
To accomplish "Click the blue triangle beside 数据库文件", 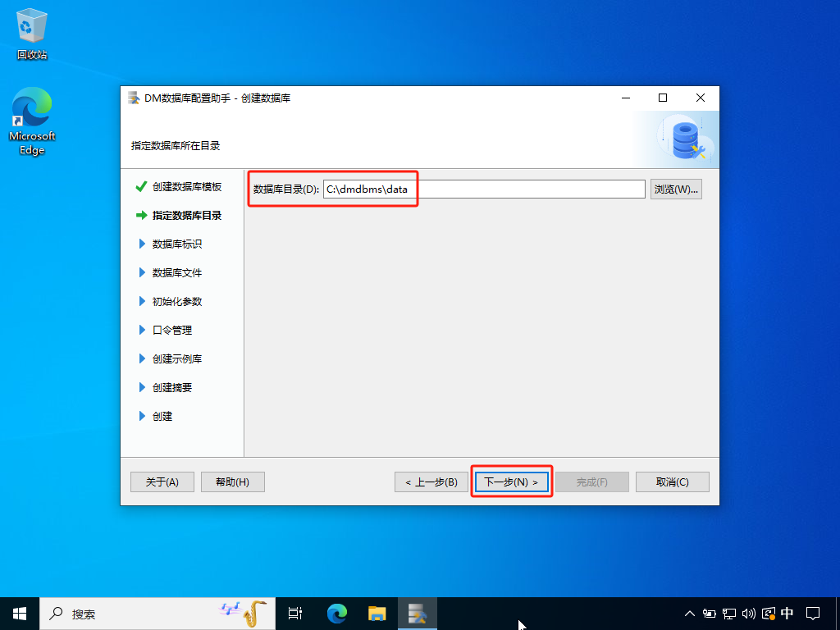I will click(142, 272).
